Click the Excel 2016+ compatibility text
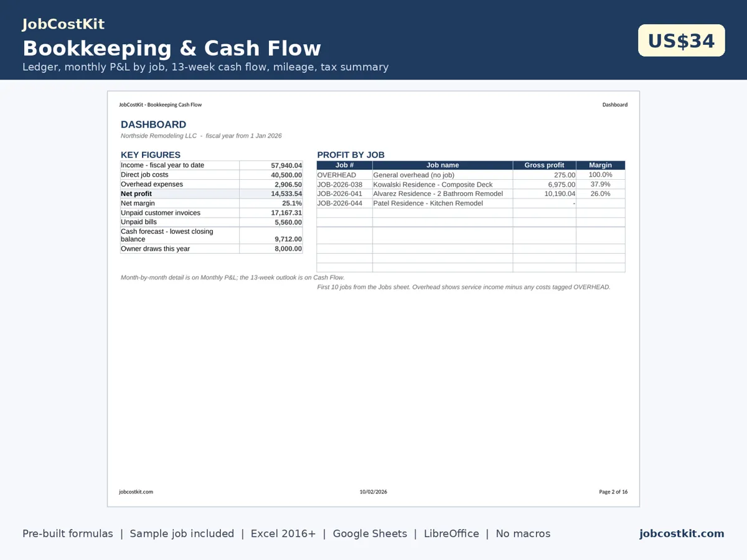Viewport: 747px width, 560px height. [x=283, y=534]
